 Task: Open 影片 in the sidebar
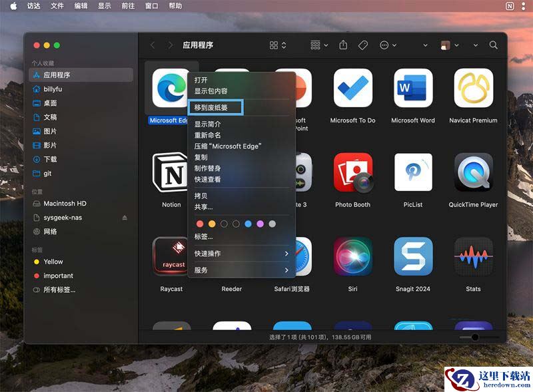[81, 145]
